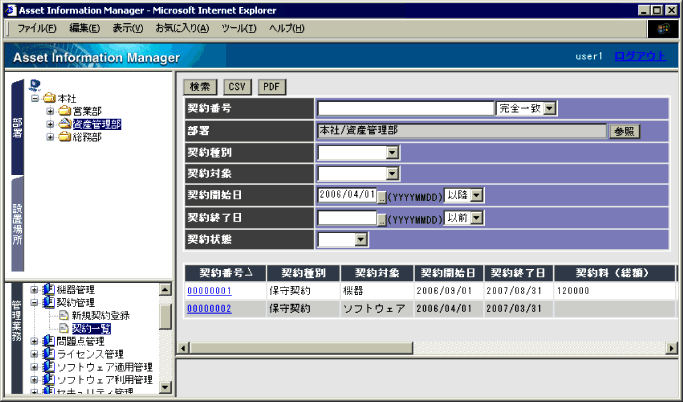The image size is (683, 402).
Task: Open the お気に入り(A) menu
Action: [183, 28]
